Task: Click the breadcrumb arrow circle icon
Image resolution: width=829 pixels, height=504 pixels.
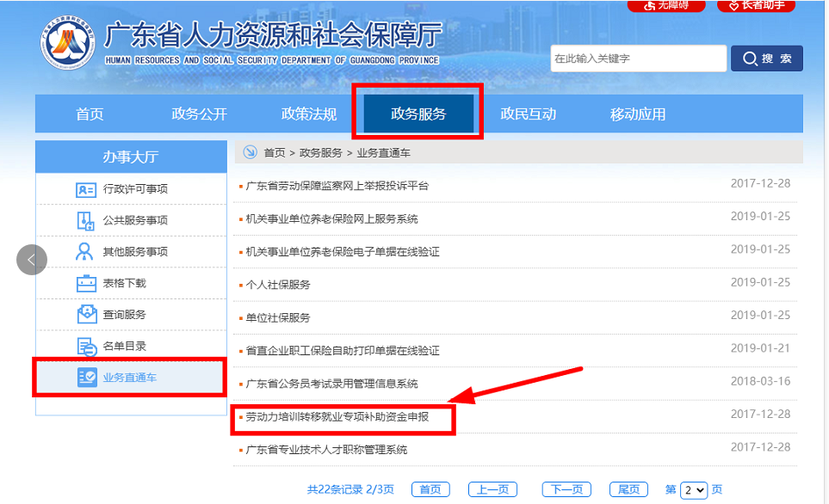Action: (x=250, y=153)
